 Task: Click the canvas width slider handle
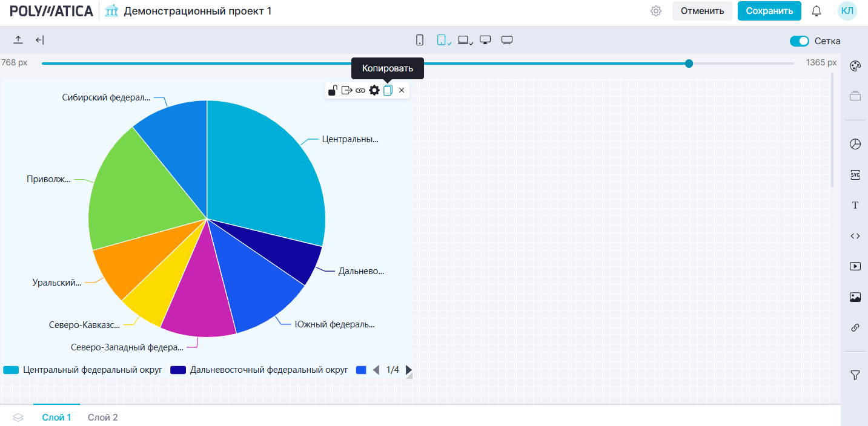(689, 63)
